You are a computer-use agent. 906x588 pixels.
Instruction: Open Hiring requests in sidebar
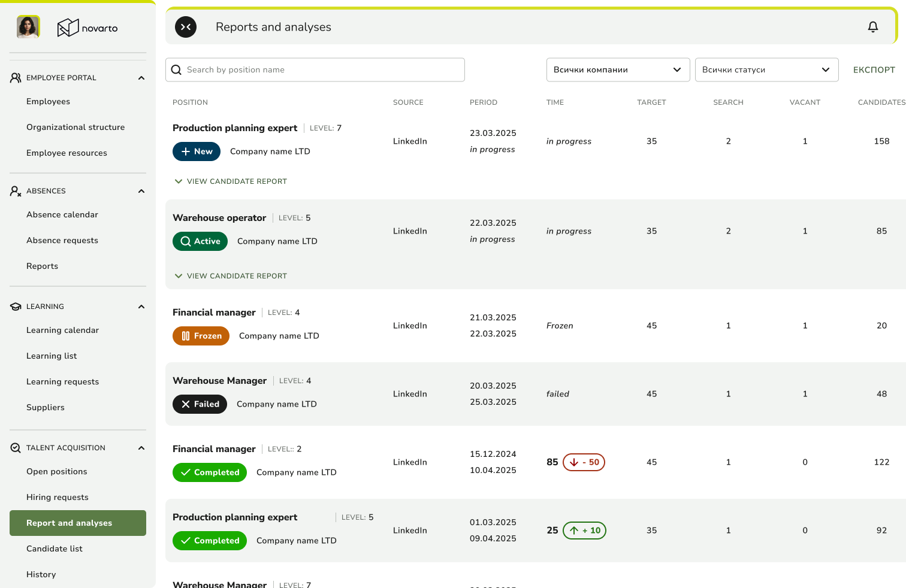[x=58, y=498]
